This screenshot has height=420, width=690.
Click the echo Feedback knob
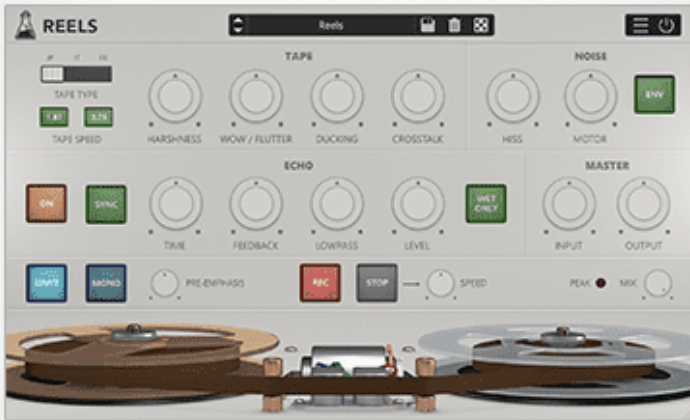pos(256,204)
